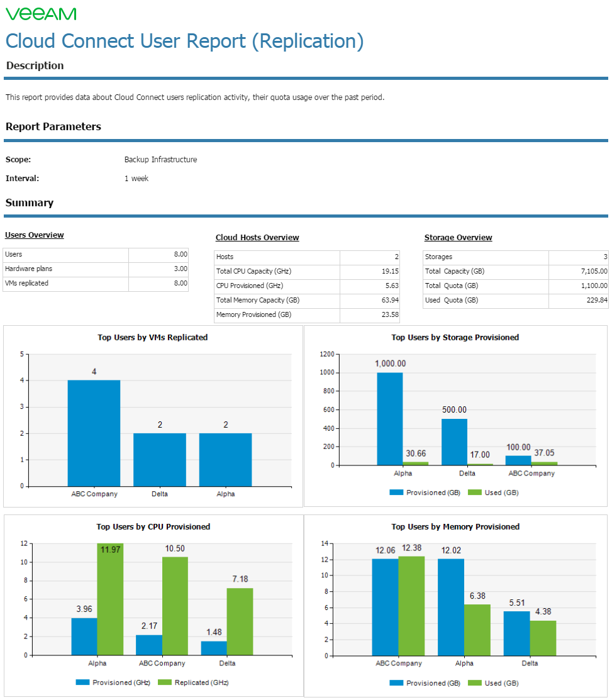Select Alpha's blue provisioned CPU bar
The image size is (612, 700).
[x=84, y=636]
